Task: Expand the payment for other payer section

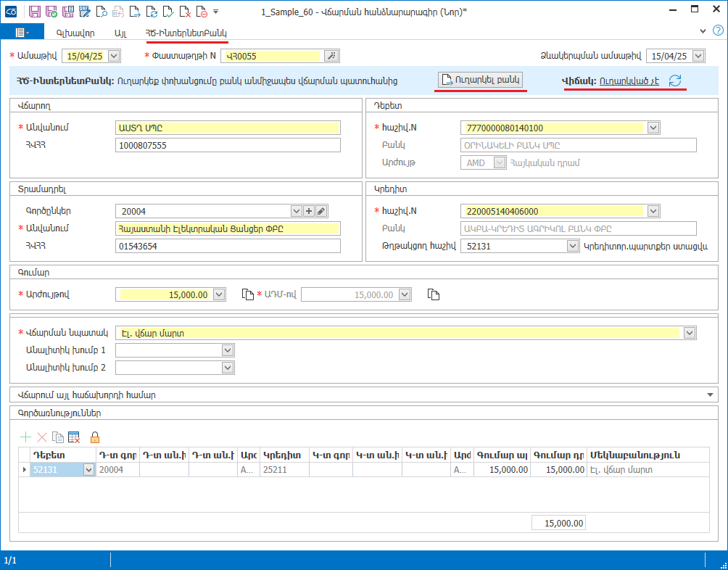Action: [x=708, y=395]
